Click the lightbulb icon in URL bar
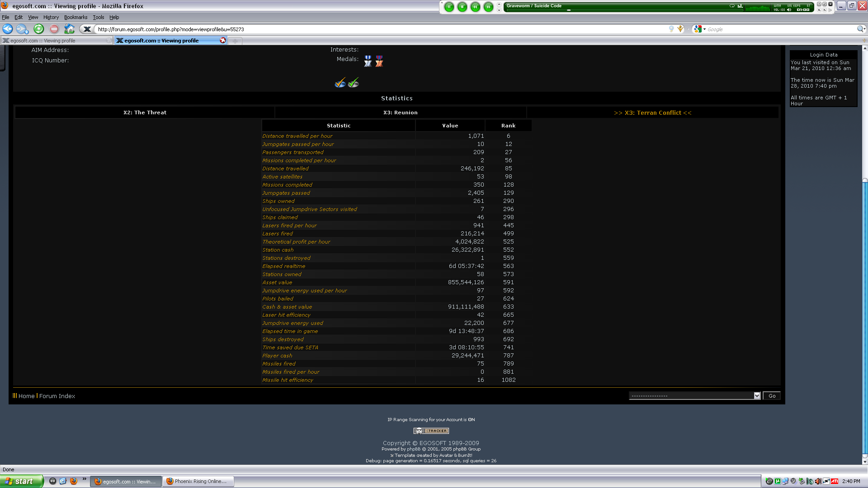The height and width of the screenshot is (488, 868). tap(671, 29)
